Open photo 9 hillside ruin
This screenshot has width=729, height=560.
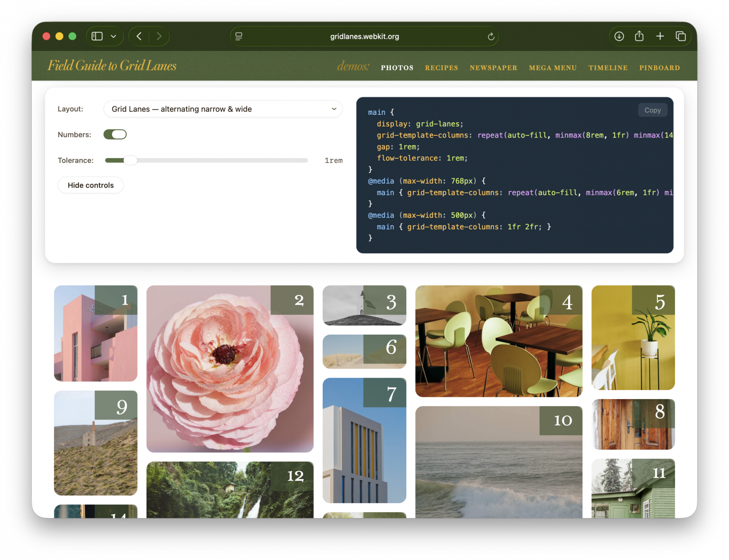pyautogui.click(x=96, y=443)
